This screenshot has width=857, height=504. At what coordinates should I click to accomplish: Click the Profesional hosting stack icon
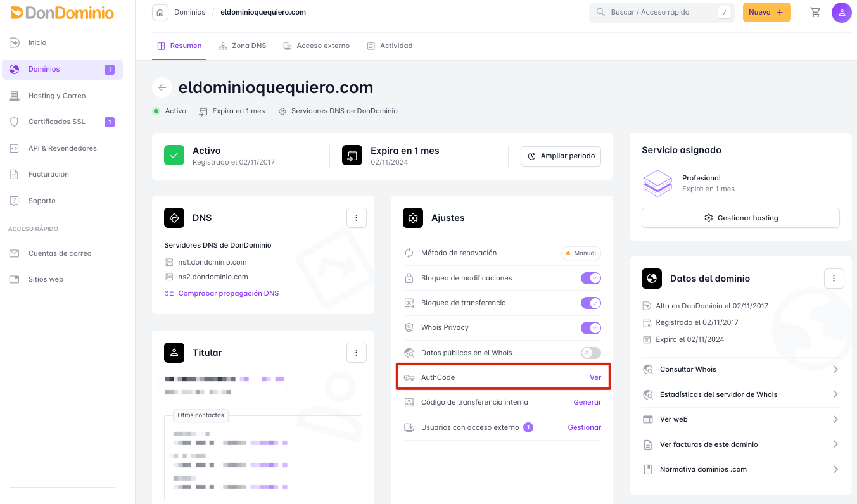657,183
